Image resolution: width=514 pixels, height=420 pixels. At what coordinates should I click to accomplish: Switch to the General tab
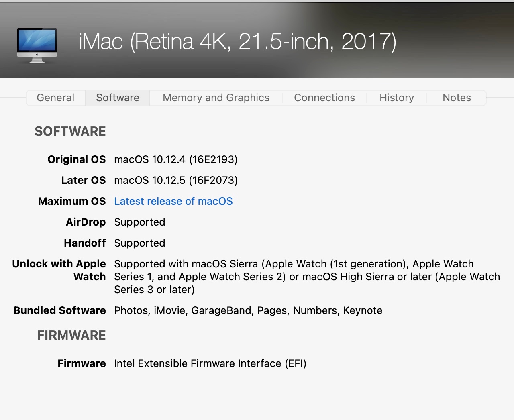(55, 98)
